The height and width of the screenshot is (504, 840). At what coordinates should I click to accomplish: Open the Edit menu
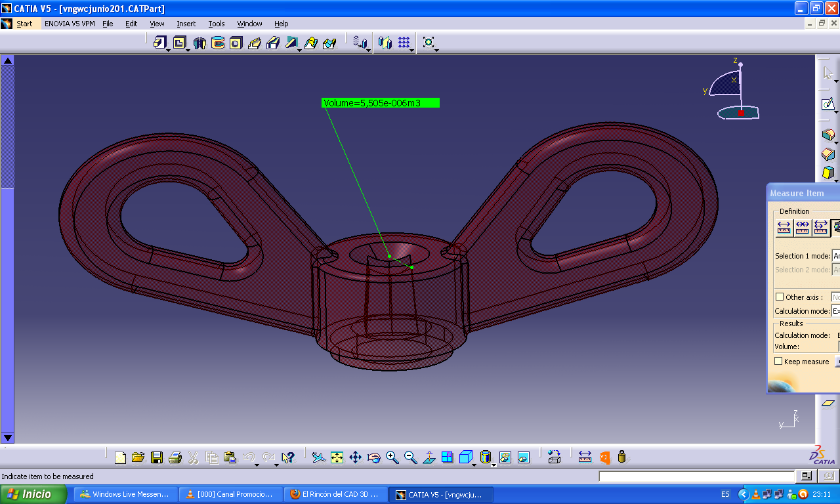point(131,24)
